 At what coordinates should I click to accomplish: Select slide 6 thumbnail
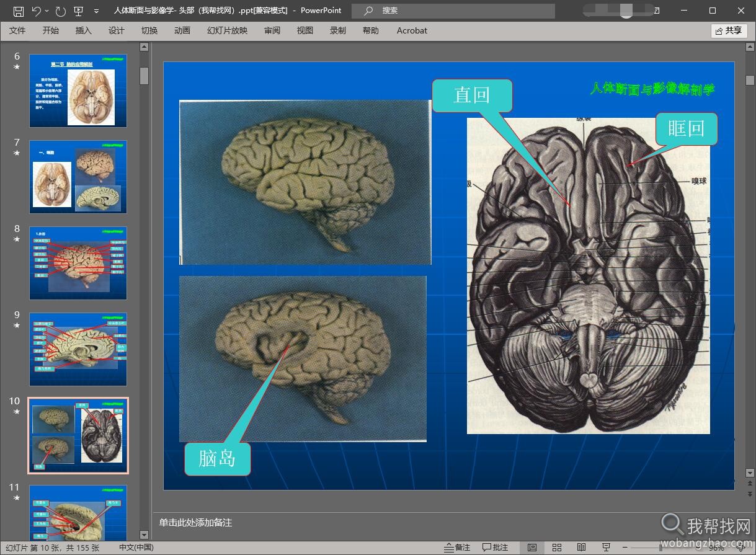78,91
